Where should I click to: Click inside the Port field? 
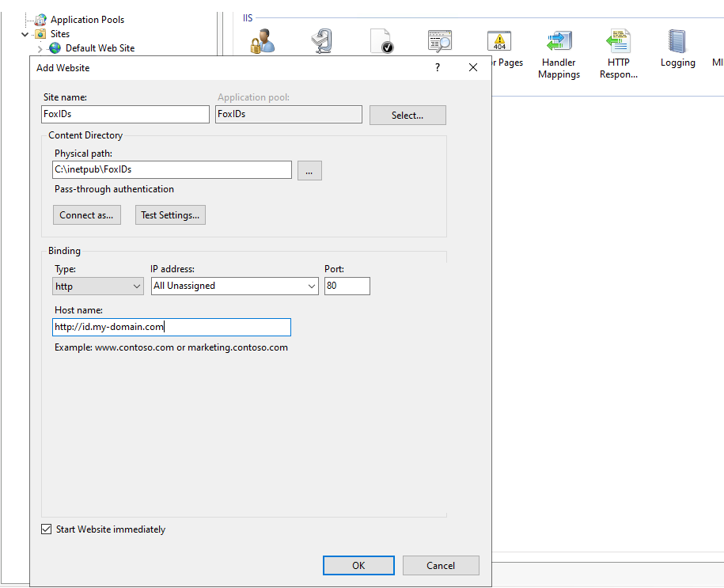coord(347,286)
